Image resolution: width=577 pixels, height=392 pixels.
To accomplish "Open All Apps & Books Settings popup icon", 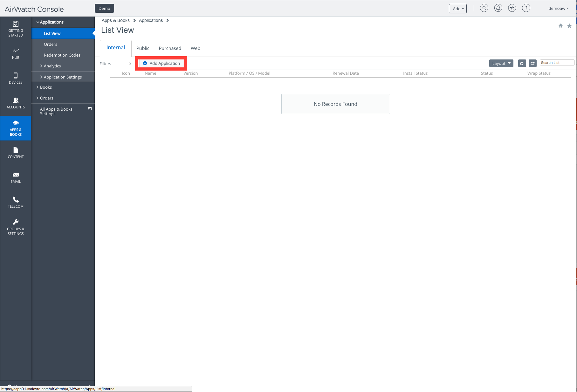I will (x=90, y=109).
